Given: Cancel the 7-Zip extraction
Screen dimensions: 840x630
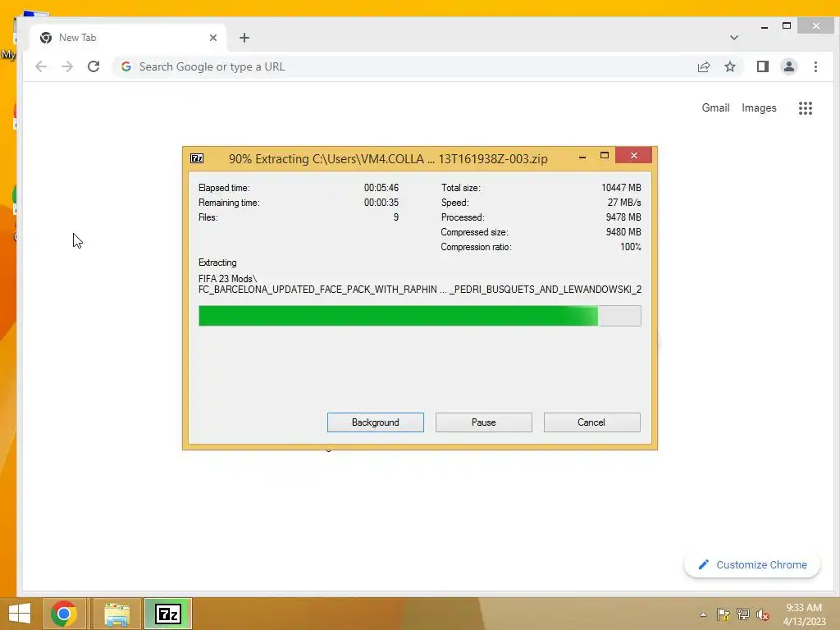Looking at the screenshot, I should 591,422.
